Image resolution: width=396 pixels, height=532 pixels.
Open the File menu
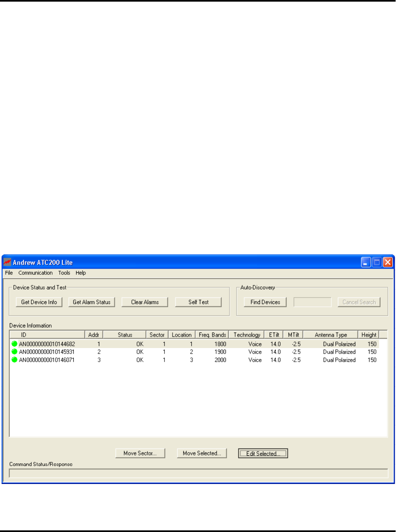[9, 273]
